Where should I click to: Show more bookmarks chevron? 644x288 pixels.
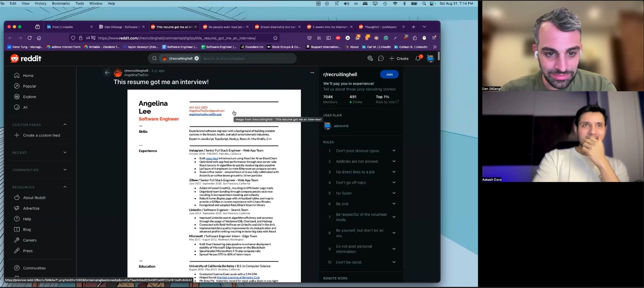435,47
